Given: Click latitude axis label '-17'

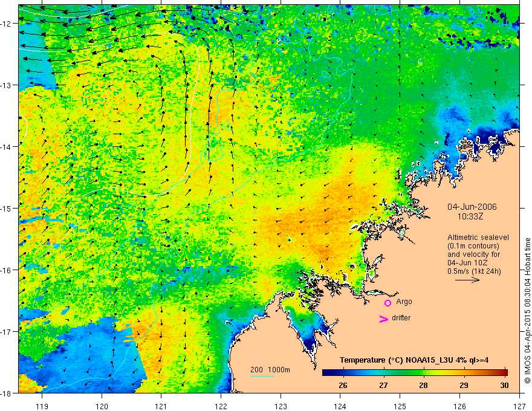Looking at the screenshot, I should point(6,331).
